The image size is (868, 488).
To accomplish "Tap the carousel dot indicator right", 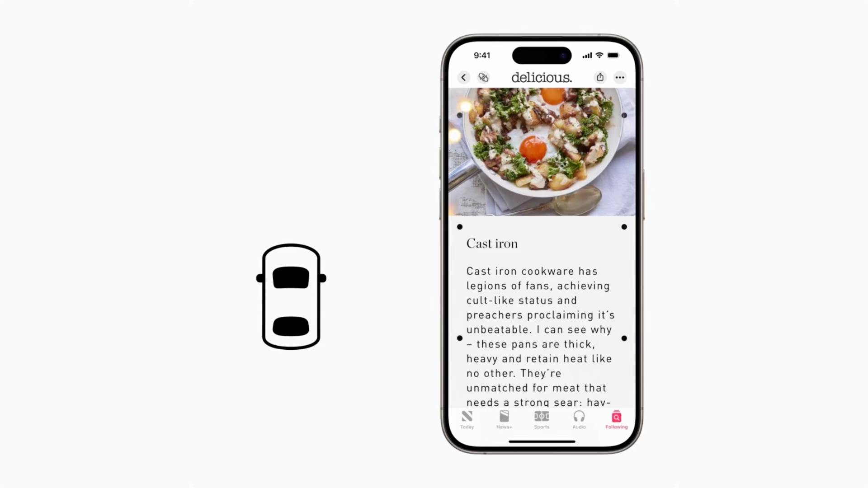I will (623, 226).
